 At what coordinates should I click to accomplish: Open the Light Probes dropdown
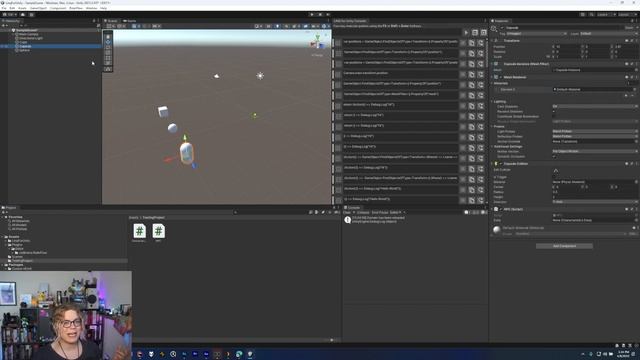(595, 131)
